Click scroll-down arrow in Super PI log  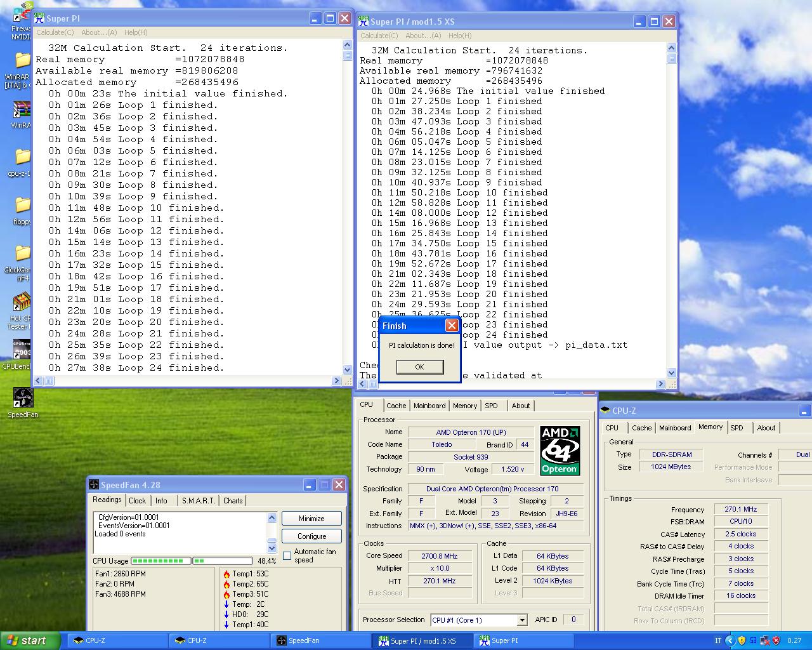click(x=347, y=369)
